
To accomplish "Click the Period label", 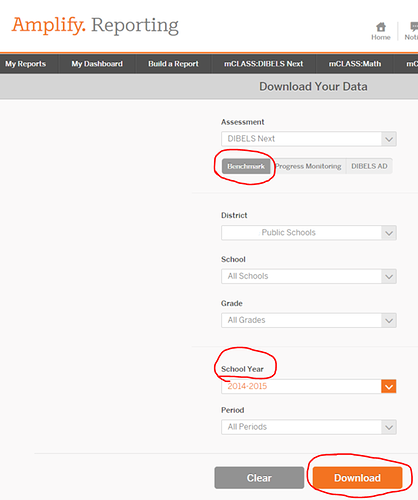I will click(x=233, y=410).
